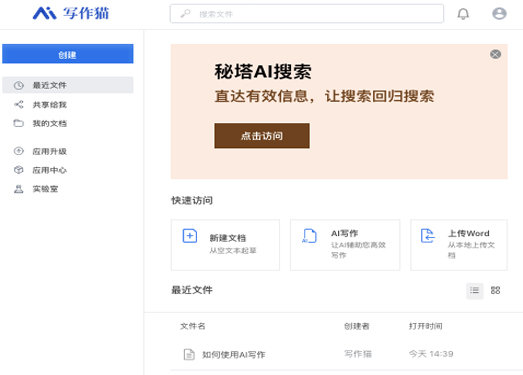Click the 写作猫 logo
The image size is (523, 375).
click(71, 13)
